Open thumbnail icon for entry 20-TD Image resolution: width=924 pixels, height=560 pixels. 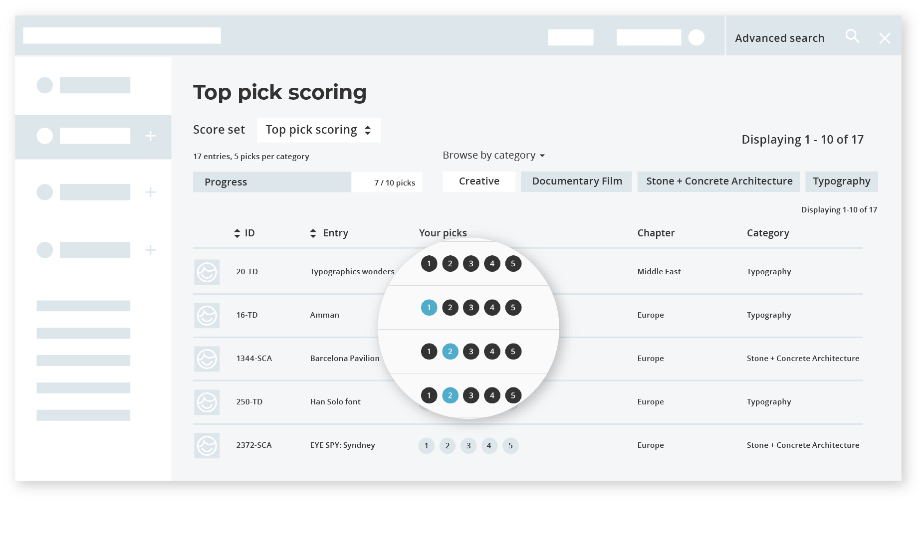click(x=207, y=272)
